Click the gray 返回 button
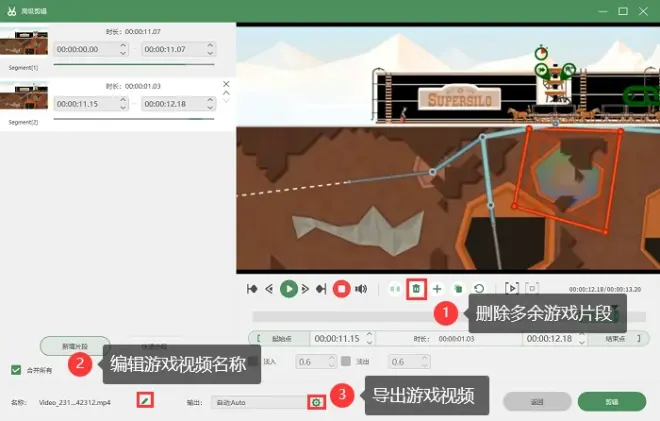The height and width of the screenshot is (421, 660). coord(537,402)
